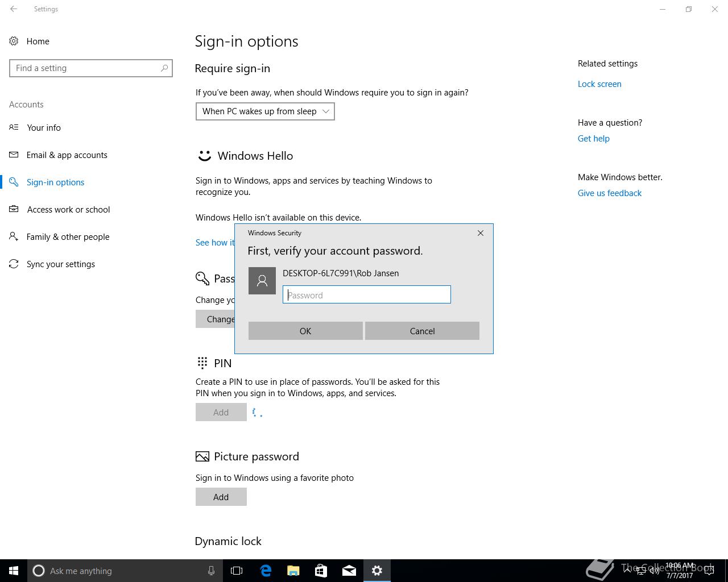Click the user avatar in Windows Security dialog
The image size is (728, 582).
point(262,281)
